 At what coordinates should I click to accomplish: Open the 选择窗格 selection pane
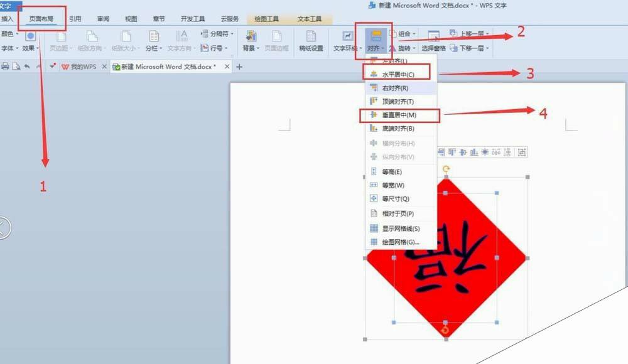(x=434, y=40)
